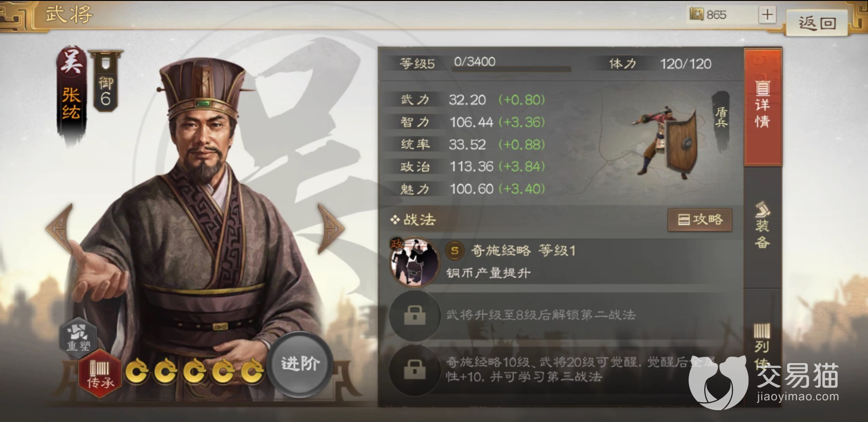
Task: Tap the 返回 back button
Action: click(x=817, y=23)
